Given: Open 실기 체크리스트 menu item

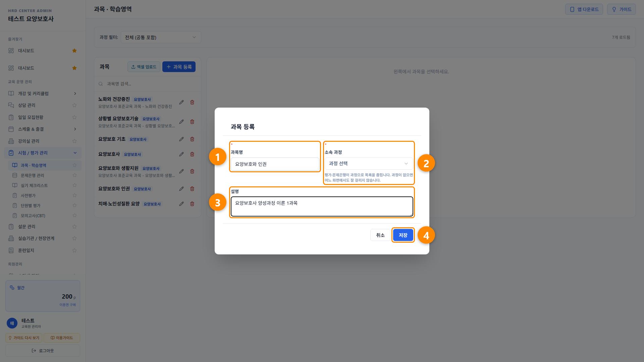Looking at the screenshot, I should 44,185.
